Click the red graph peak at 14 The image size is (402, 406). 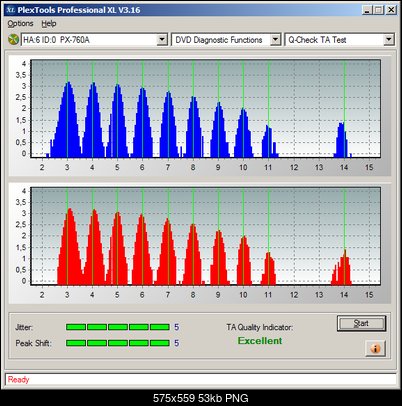tap(341, 267)
